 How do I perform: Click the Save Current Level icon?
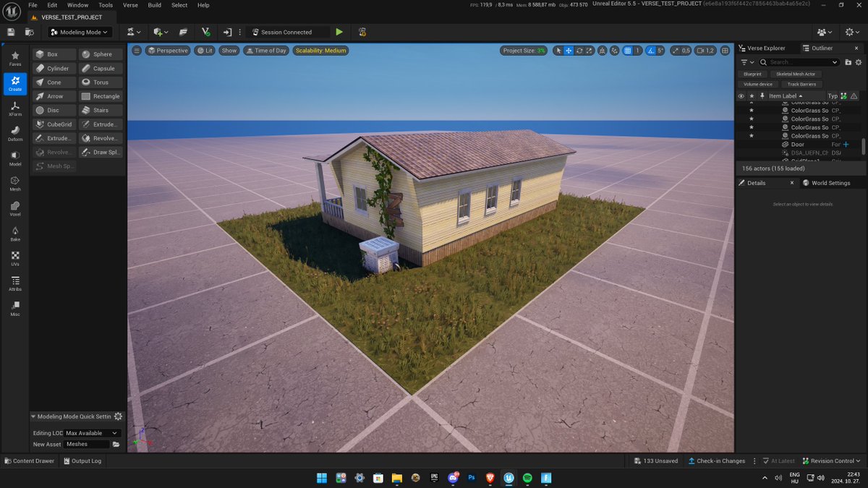coord(9,32)
